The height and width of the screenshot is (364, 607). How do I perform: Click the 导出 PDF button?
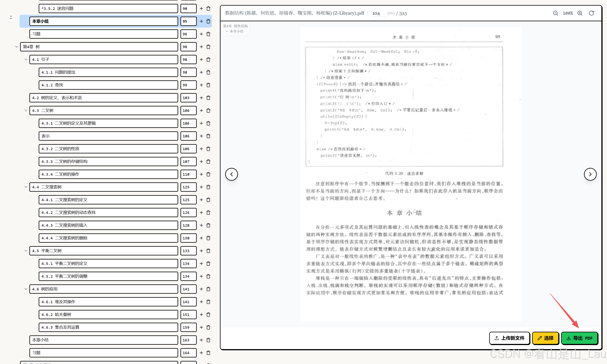(x=580, y=338)
